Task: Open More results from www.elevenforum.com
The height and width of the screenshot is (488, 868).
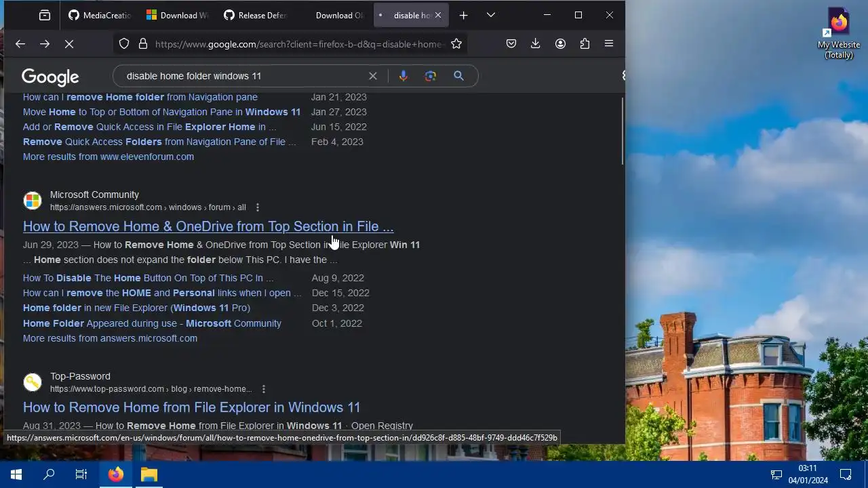Action: (x=108, y=157)
